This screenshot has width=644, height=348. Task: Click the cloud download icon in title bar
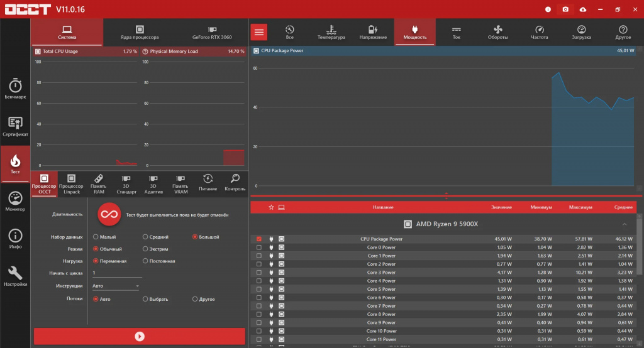583,9
